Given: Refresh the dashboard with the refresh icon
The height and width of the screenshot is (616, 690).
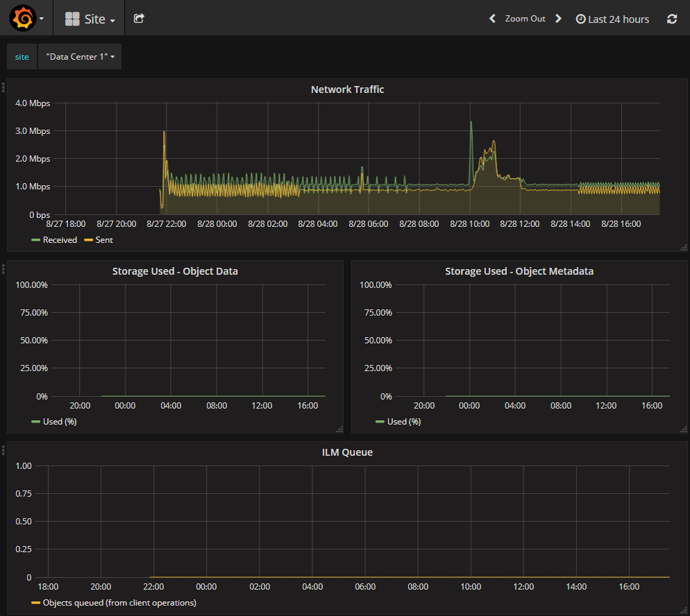Looking at the screenshot, I should click(671, 19).
